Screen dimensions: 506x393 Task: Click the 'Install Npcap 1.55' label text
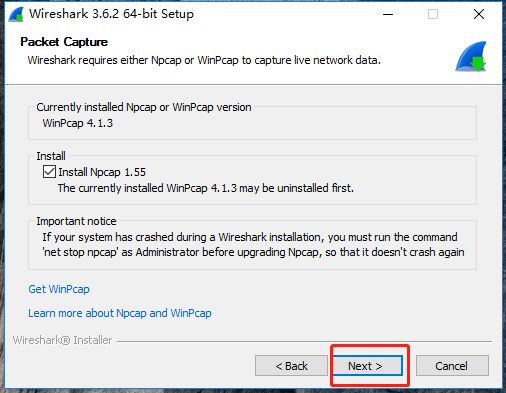pyautogui.click(x=102, y=172)
